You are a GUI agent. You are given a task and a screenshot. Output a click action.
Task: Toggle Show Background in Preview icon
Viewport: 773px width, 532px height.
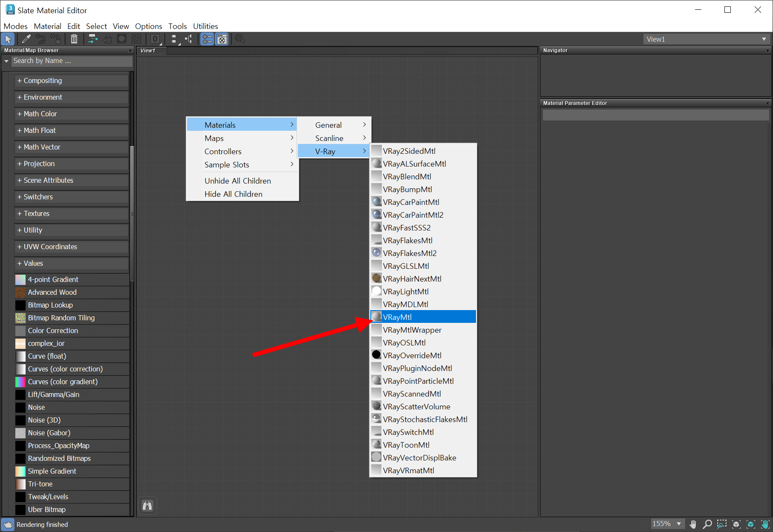[x=136, y=39]
